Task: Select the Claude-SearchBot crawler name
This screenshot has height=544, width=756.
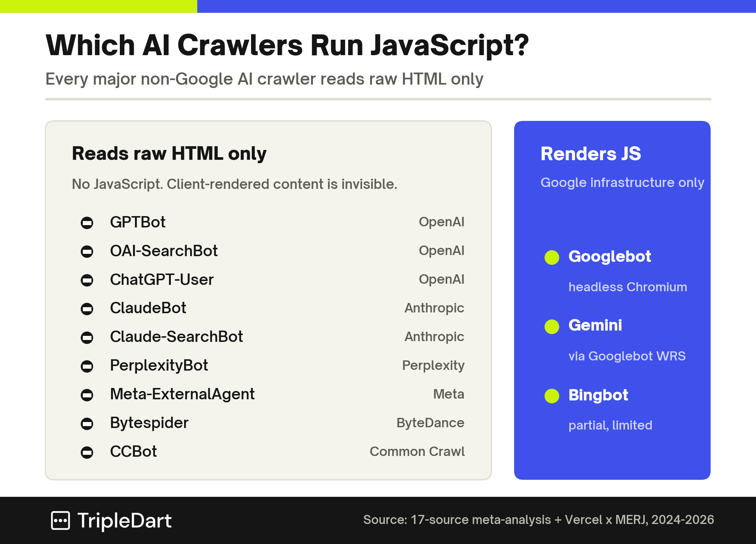Action: pos(177,337)
